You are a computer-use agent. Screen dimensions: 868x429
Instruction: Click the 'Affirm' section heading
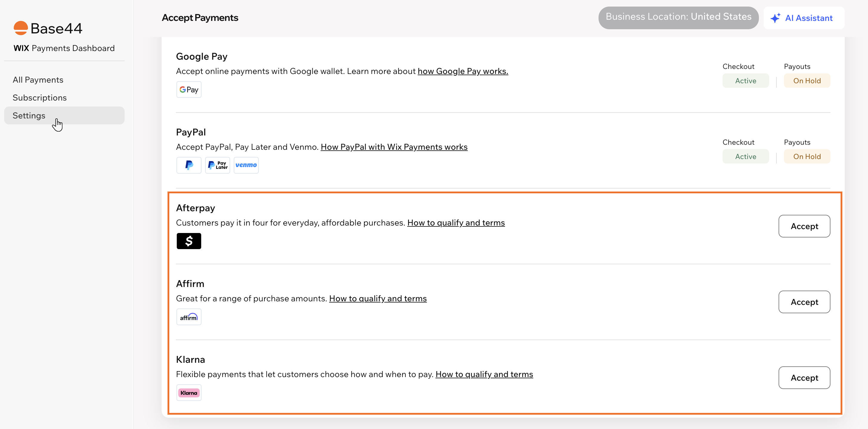190,284
